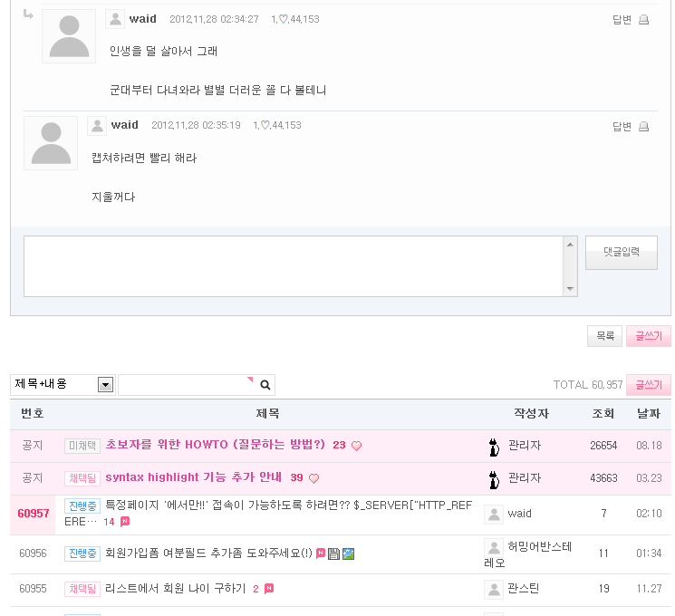Click image attachment icon on post 60956
The height and width of the screenshot is (616, 675).
pyautogui.click(x=348, y=553)
